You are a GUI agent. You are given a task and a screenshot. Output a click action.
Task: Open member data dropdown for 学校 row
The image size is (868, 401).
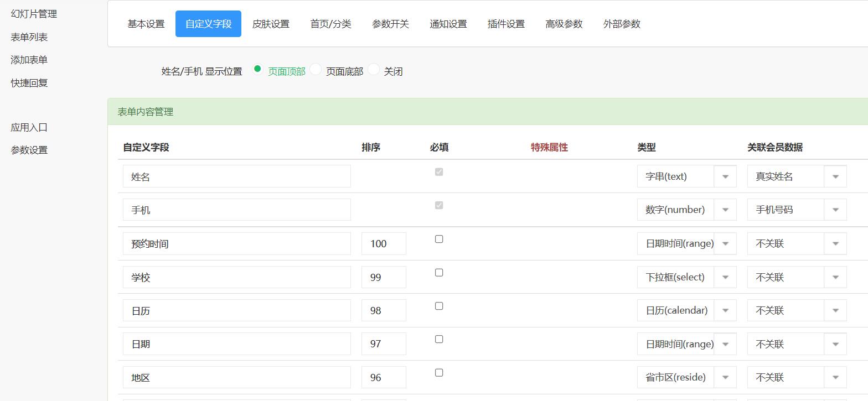(797, 277)
